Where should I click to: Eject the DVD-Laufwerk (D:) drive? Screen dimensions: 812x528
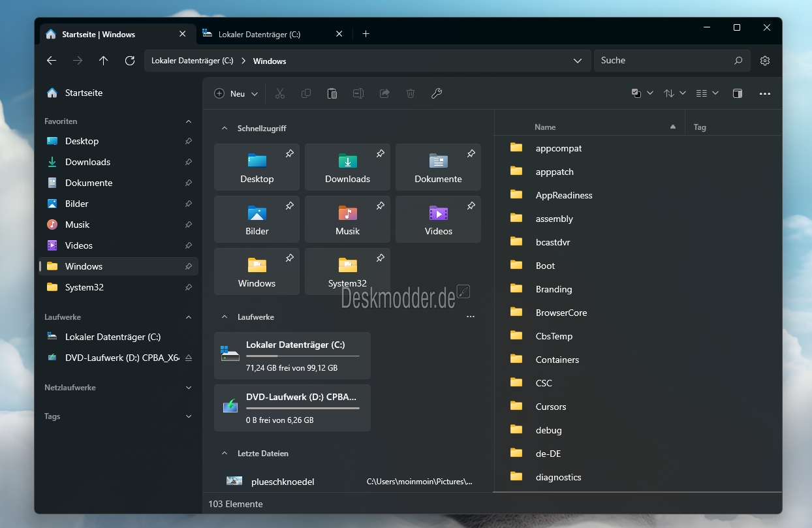point(188,358)
